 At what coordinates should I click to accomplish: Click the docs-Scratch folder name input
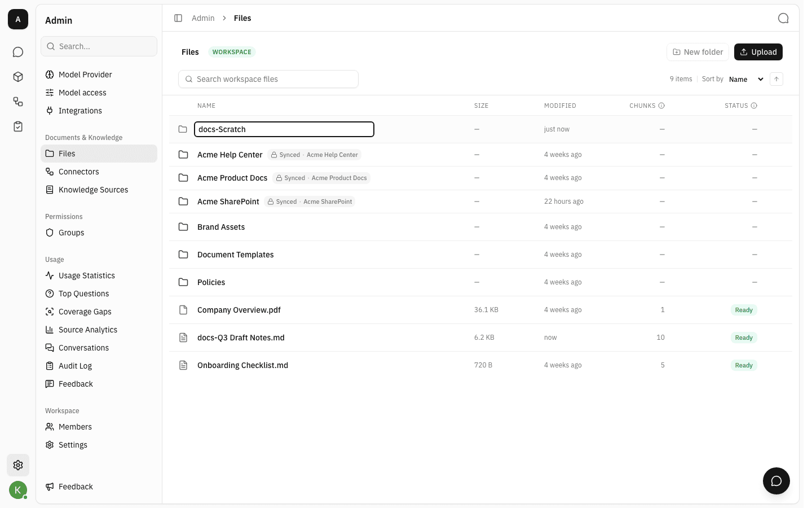(284, 129)
